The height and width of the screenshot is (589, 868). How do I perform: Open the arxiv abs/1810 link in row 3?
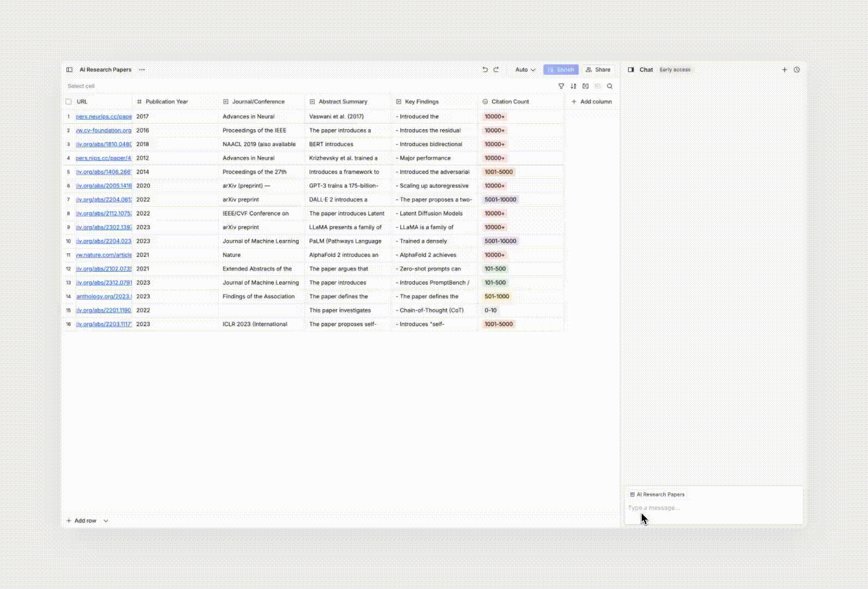[x=104, y=145]
